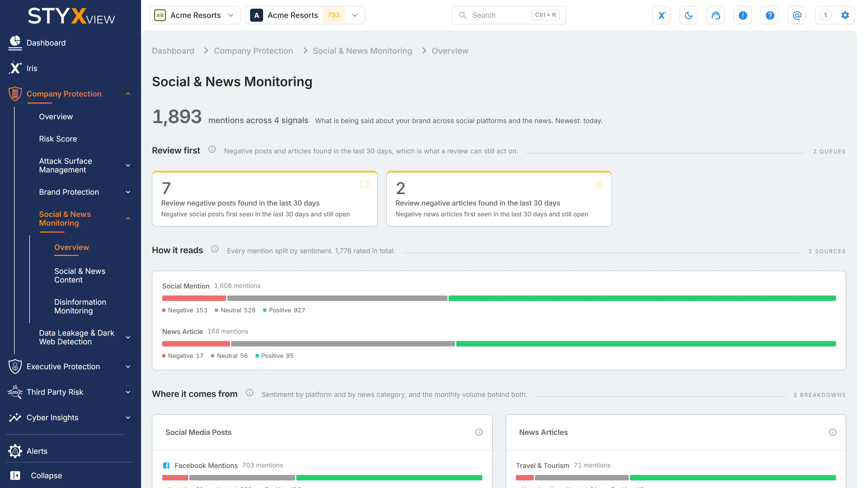Select Overview under Social & News Monitoring
Viewport: 868px width, 488px height.
coord(71,247)
